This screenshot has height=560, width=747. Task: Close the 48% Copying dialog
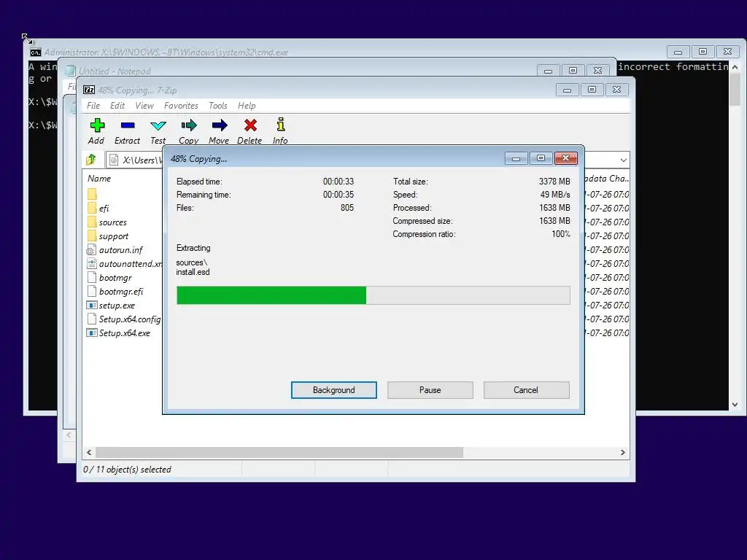click(x=566, y=158)
